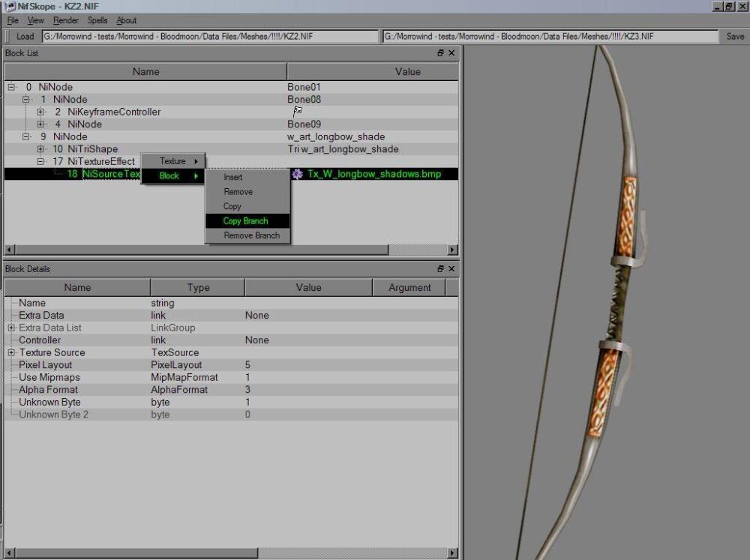Screen dimensions: 750x560
Task: Click the purple flower texture icon
Action: pos(298,174)
